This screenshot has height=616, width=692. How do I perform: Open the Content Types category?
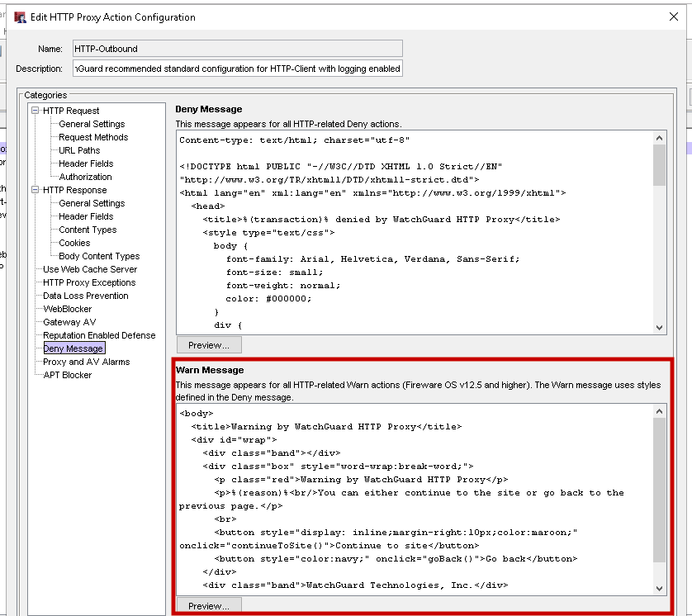(x=88, y=230)
